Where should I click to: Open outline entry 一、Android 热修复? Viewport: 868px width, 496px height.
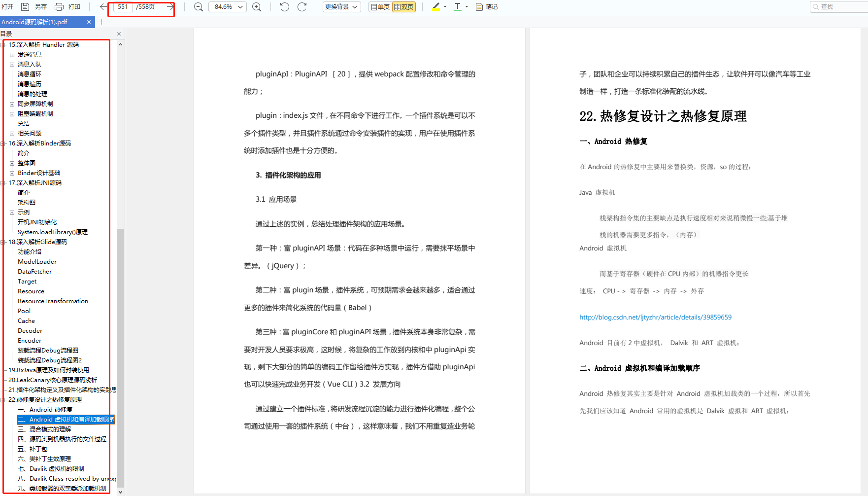point(45,410)
